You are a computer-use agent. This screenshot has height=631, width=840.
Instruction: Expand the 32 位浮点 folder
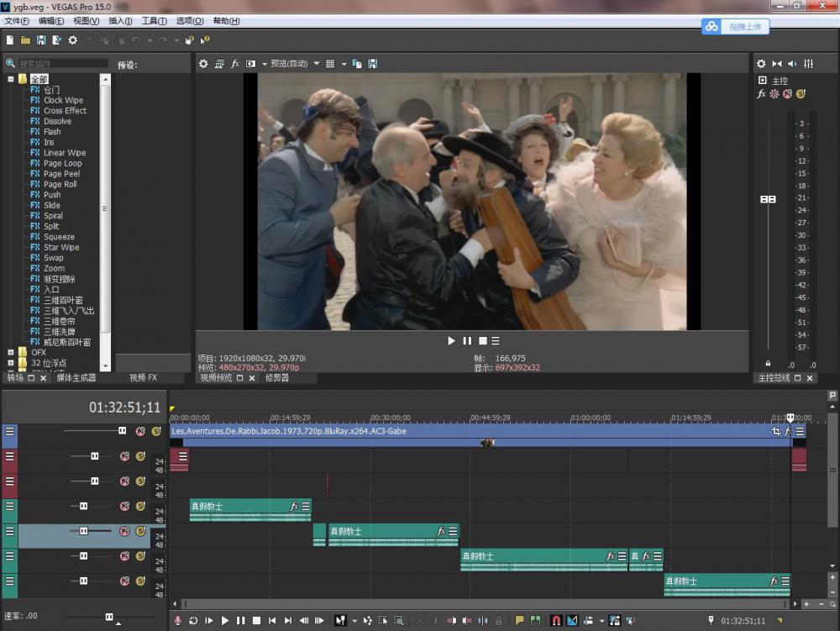11,363
